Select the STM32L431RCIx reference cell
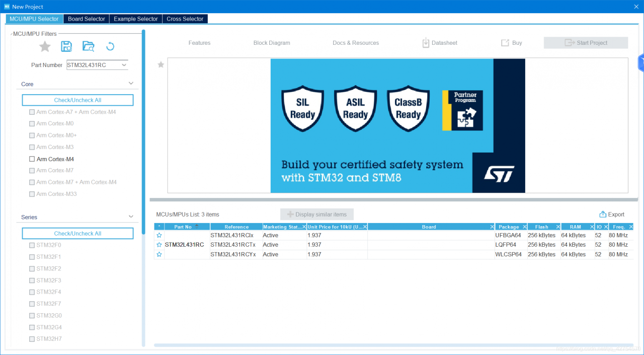The width and height of the screenshot is (644, 355). 236,235
